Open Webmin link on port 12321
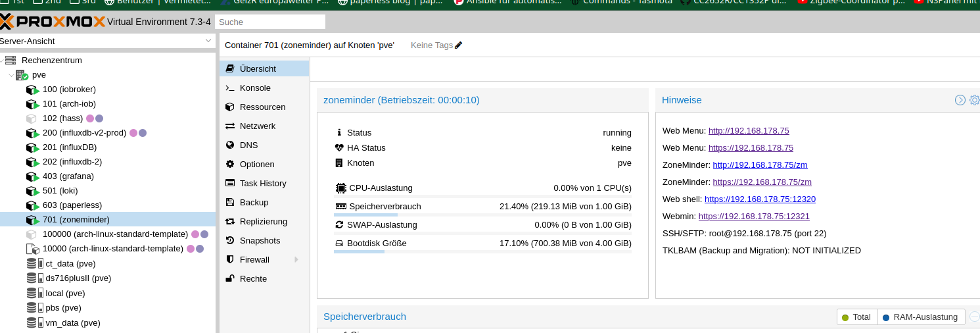The image size is (980, 333). tap(754, 216)
